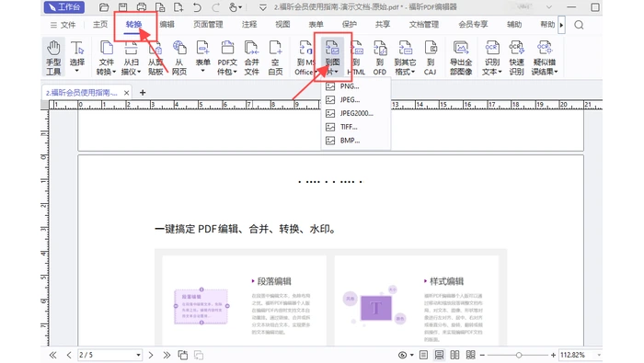
Task: Click the open folder icon in title bar
Action: click(x=104, y=7)
